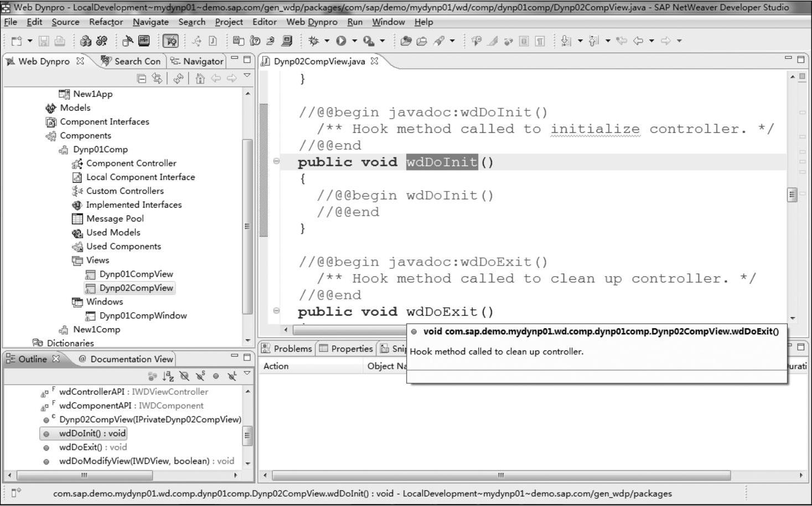Open the New wizard dropdown arrow
Image resolution: width=812 pixels, height=506 pixels.
pyautogui.click(x=30, y=41)
